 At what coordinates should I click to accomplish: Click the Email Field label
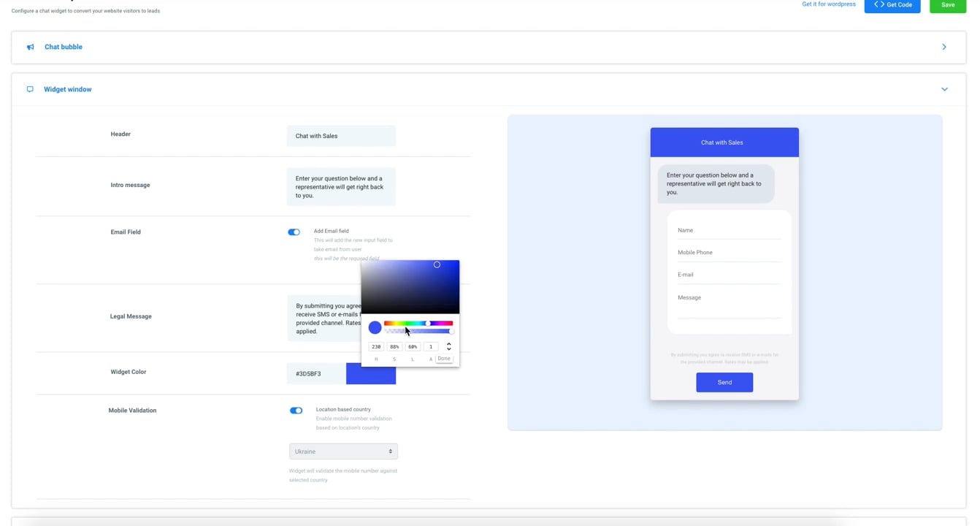(x=126, y=232)
